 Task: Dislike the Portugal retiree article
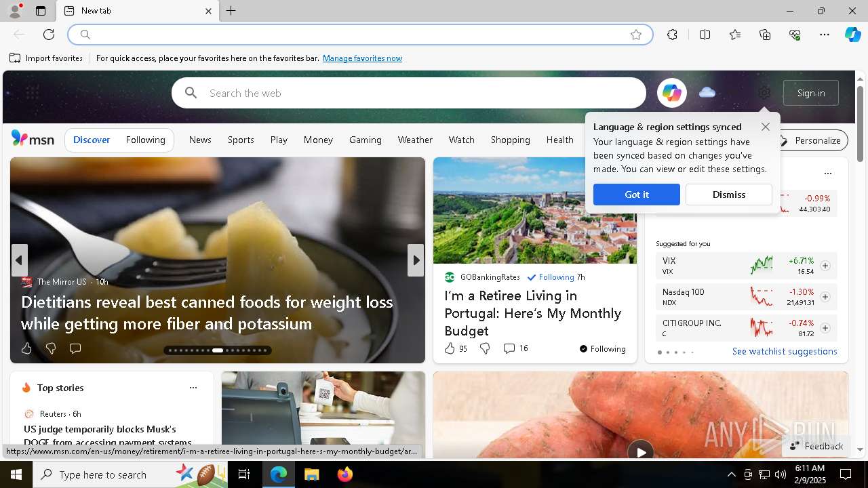click(x=485, y=348)
